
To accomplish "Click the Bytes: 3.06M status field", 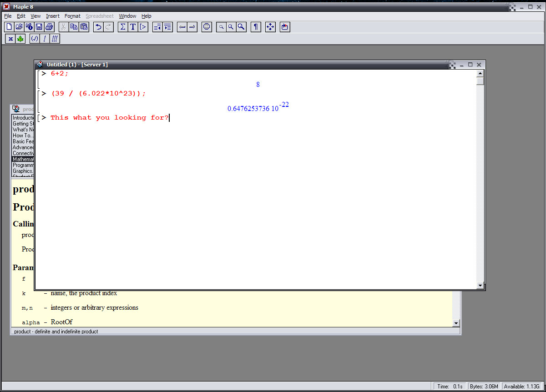I will [x=485, y=386].
